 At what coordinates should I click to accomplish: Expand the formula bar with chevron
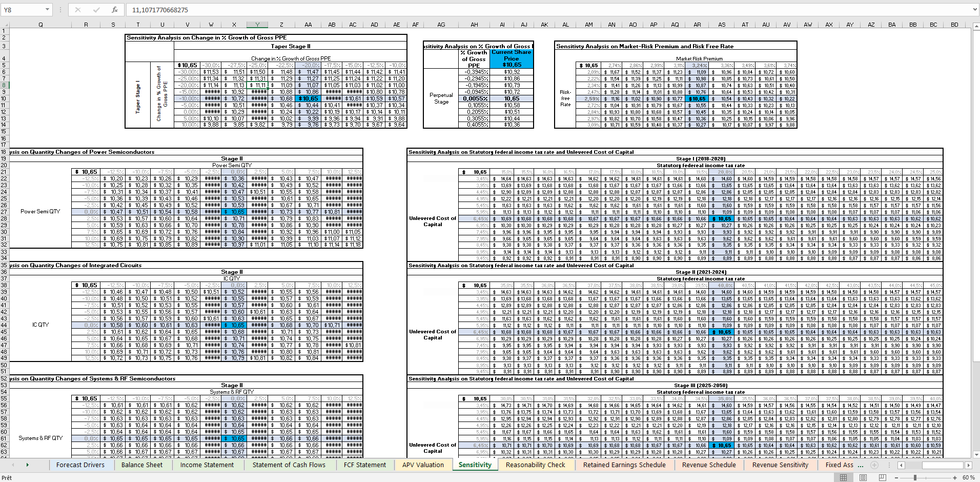974,10
